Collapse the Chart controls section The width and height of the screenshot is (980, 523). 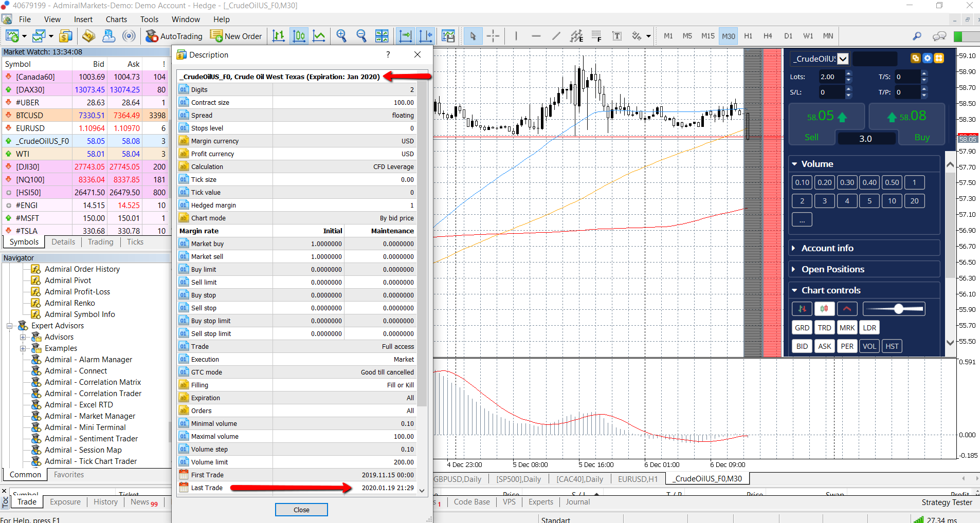(795, 290)
